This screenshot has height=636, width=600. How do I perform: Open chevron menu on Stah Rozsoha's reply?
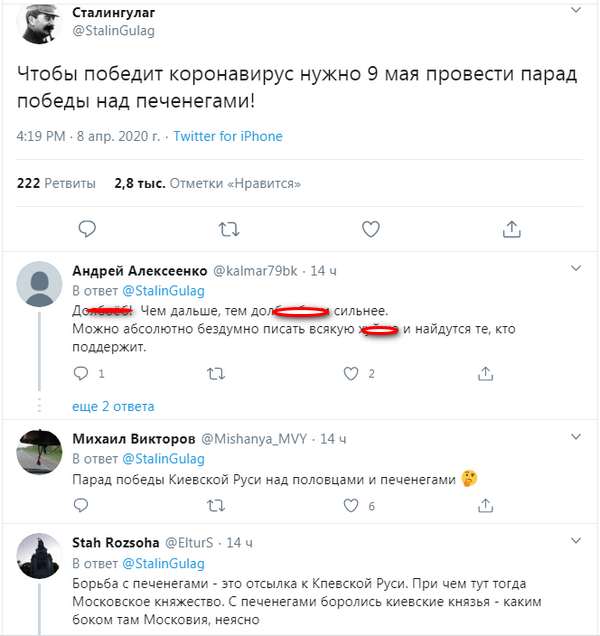(x=575, y=541)
